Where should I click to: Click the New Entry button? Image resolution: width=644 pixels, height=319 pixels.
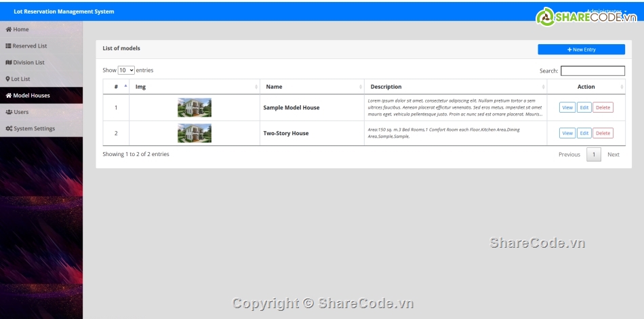pyautogui.click(x=581, y=50)
